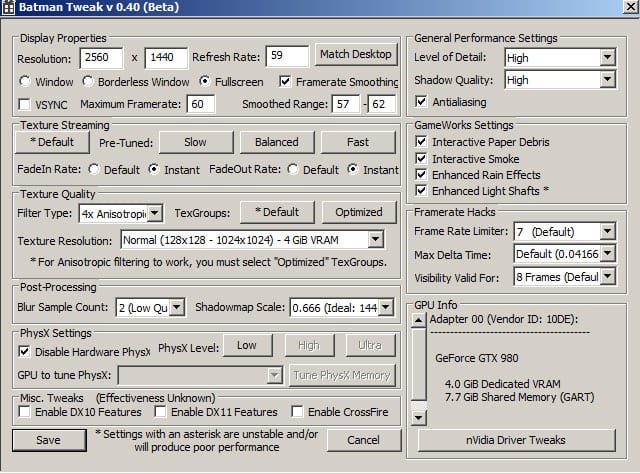The width and height of the screenshot is (640, 474).
Task: Turn off Interactive Smoke effect
Action: (x=421, y=159)
